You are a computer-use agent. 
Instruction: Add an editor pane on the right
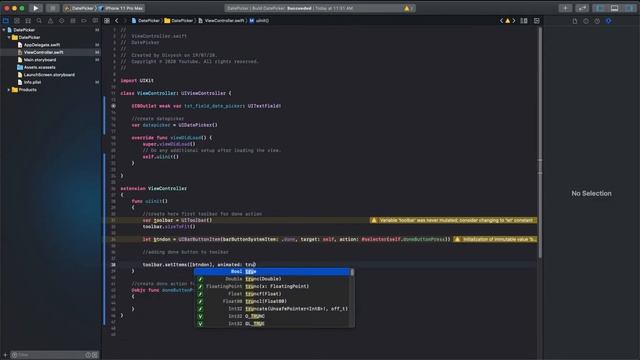coord(537,20)
